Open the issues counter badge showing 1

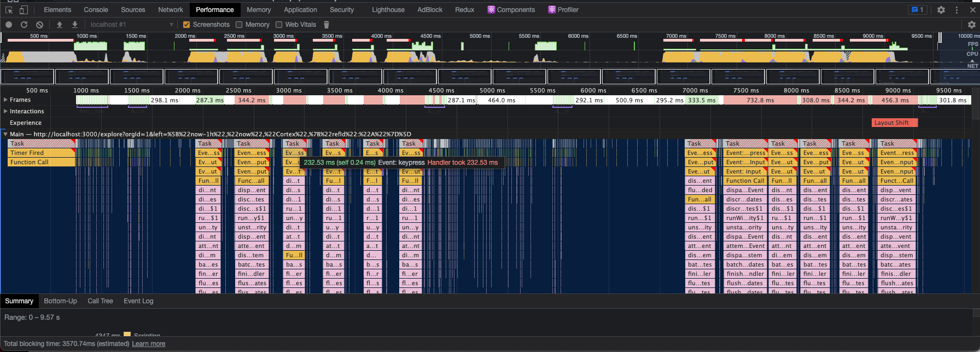[917, 10]
